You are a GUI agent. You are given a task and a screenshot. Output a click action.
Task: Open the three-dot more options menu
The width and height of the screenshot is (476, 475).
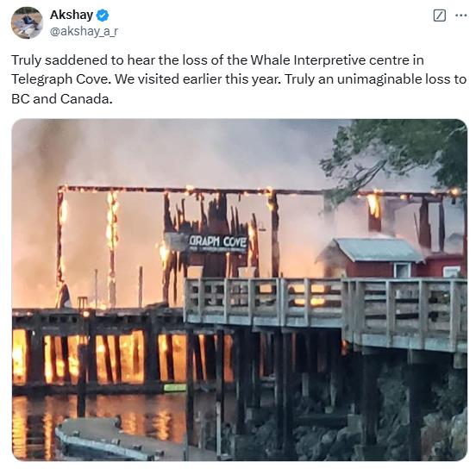(x=460, y=16)
